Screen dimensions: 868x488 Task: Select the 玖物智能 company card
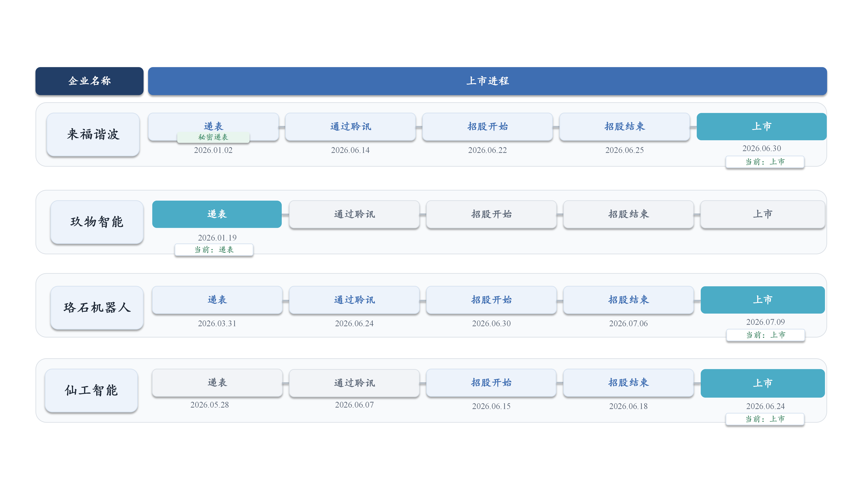click(x=97, y=222)
